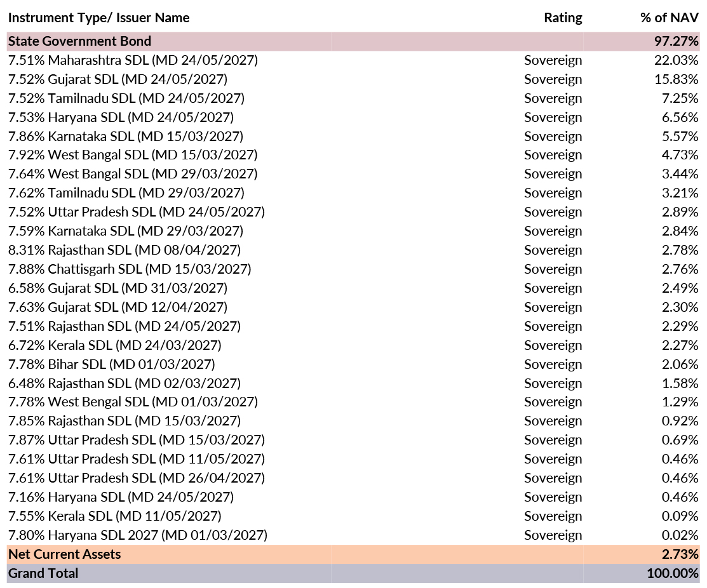707x588 pixels.
Task: Select the 6.72% Kerala SDL entry
Action: pyautogui.click(x=114, y=345)
